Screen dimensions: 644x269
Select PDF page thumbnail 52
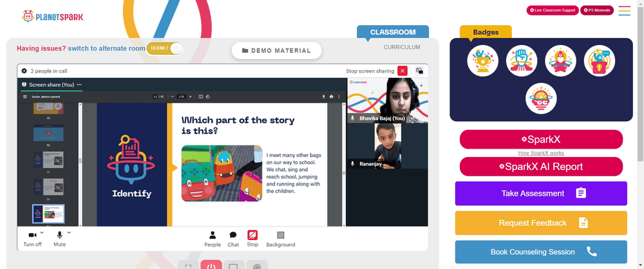(48, 187)
